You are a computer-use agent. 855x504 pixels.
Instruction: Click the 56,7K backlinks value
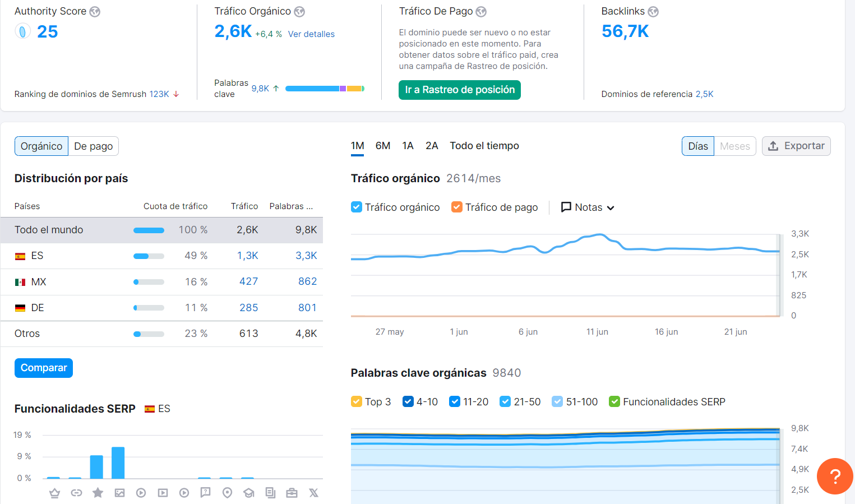[625, 31]
